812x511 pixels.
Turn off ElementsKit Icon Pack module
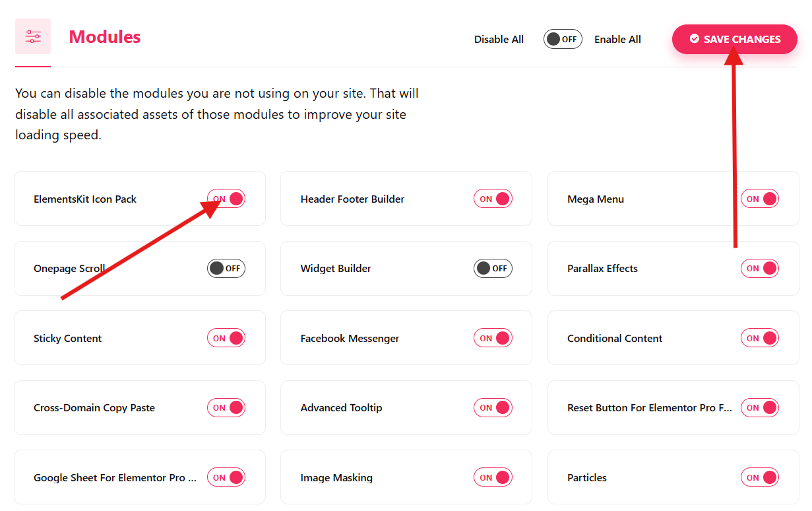(226, 199)
